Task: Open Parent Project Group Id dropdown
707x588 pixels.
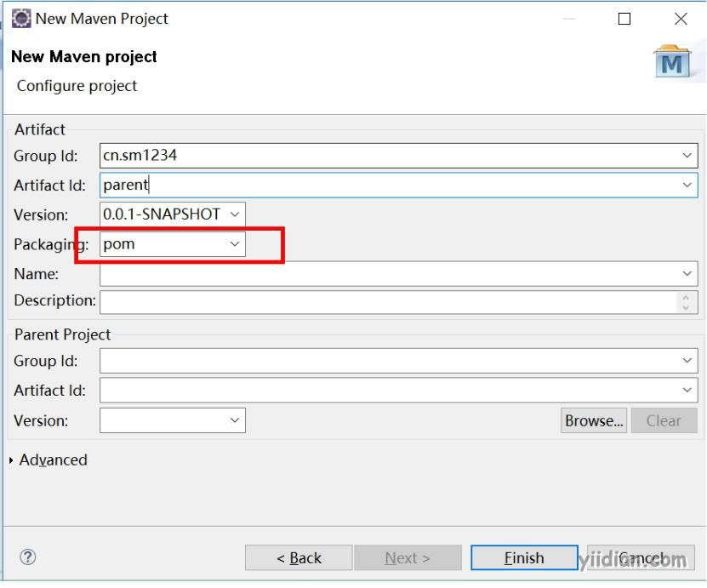Action: pos(687,361)
